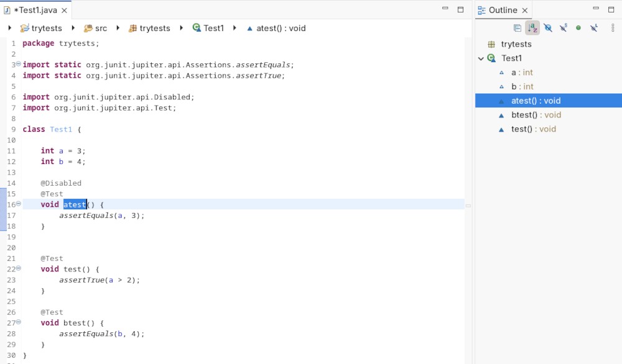Viewport: 622px width, 364px height.
Task: Click static import of assertTrue on line 4
Action: 154,75
